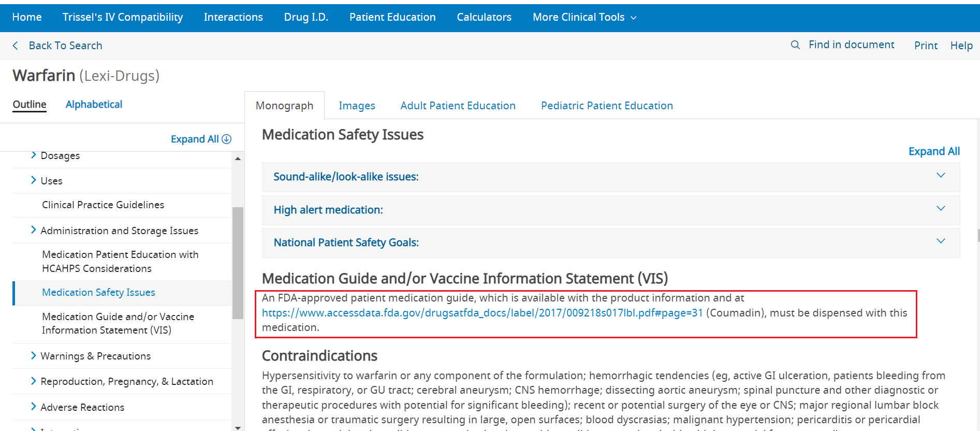Viewport: 980px width, 431px height.
Task: Open the FDA Coumadin medication guide link
Action: tap(482, 313)
